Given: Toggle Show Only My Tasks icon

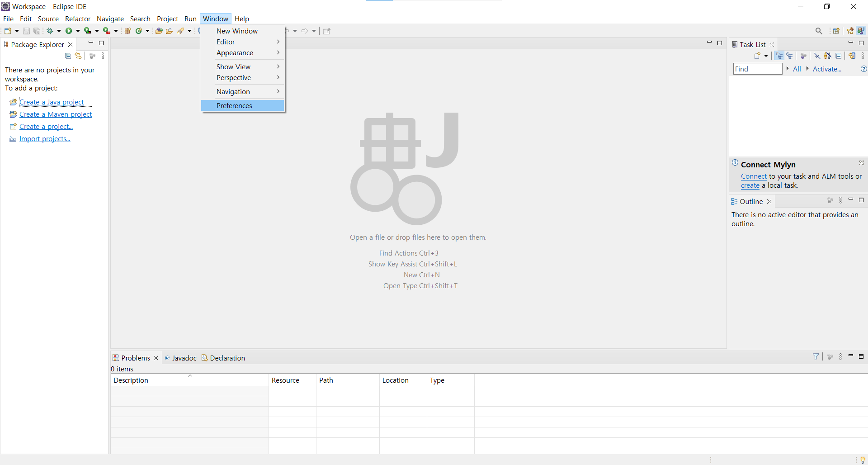Looking at the screenshot, I should (x=828, y=56).
